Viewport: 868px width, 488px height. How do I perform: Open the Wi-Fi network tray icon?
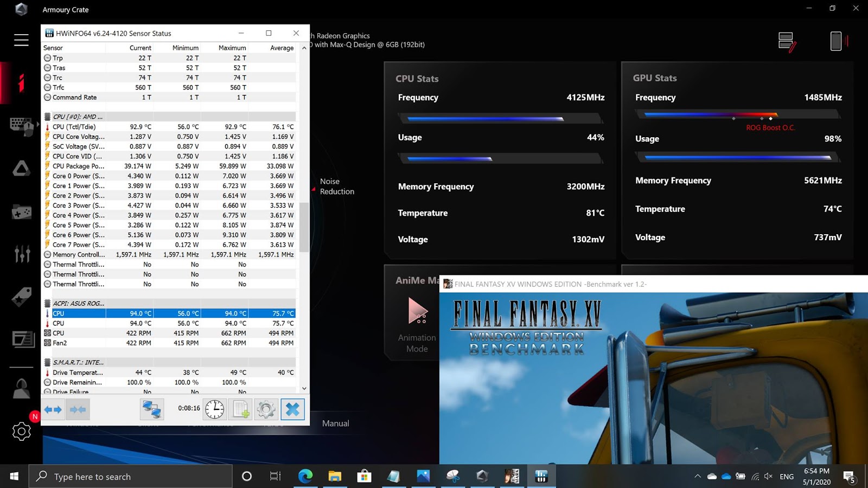(x=755, y=477)
